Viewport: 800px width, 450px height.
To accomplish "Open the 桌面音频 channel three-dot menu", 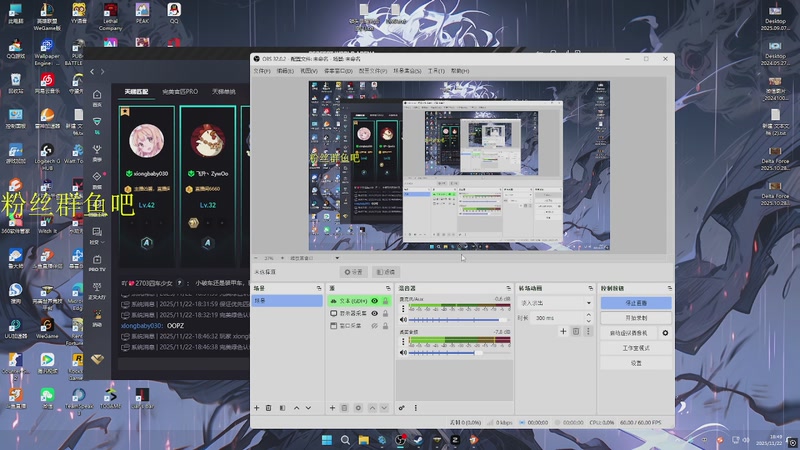I will (403, 341).
